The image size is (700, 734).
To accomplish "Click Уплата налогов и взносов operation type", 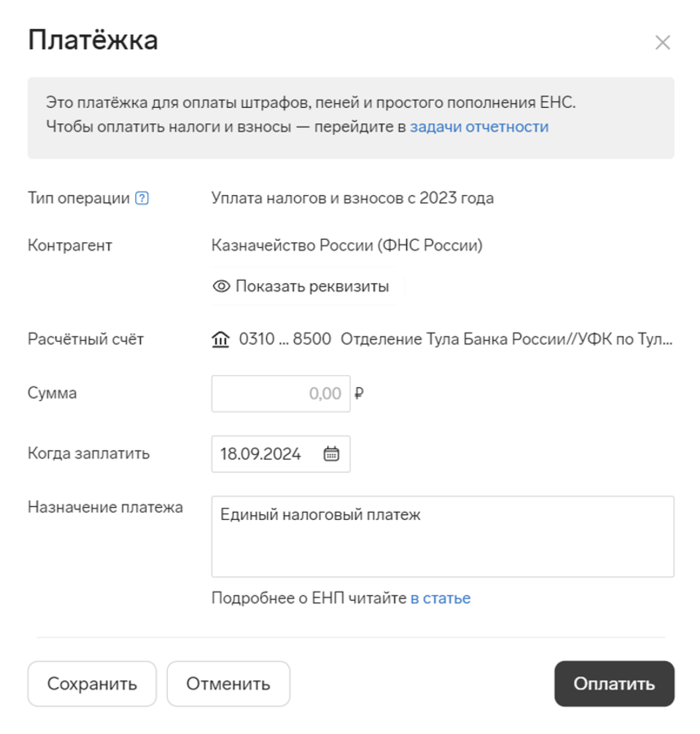I will point(352,198).
